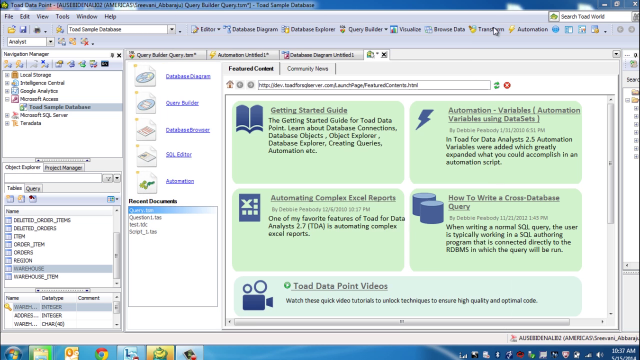Open the Getting Started Guide link
Viewport: 640px width, 360px height.
tap(309, 110)
